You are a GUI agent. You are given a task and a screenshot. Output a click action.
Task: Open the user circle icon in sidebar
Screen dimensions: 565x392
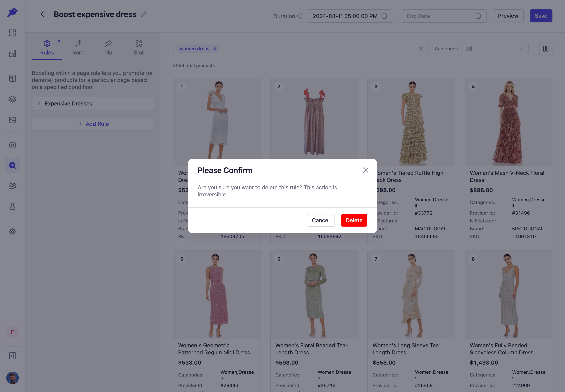tap(13, 145)
